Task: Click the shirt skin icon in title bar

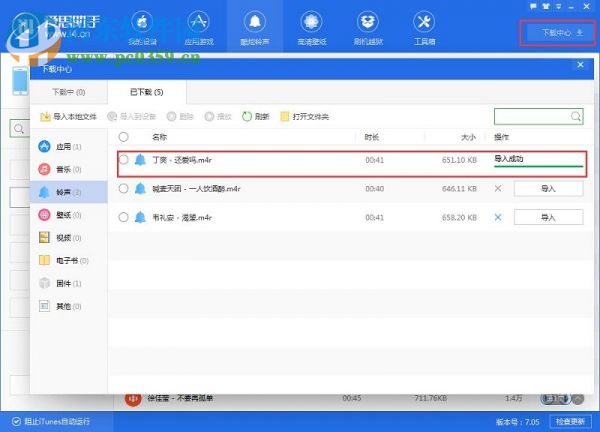Action: click(546, 6)
